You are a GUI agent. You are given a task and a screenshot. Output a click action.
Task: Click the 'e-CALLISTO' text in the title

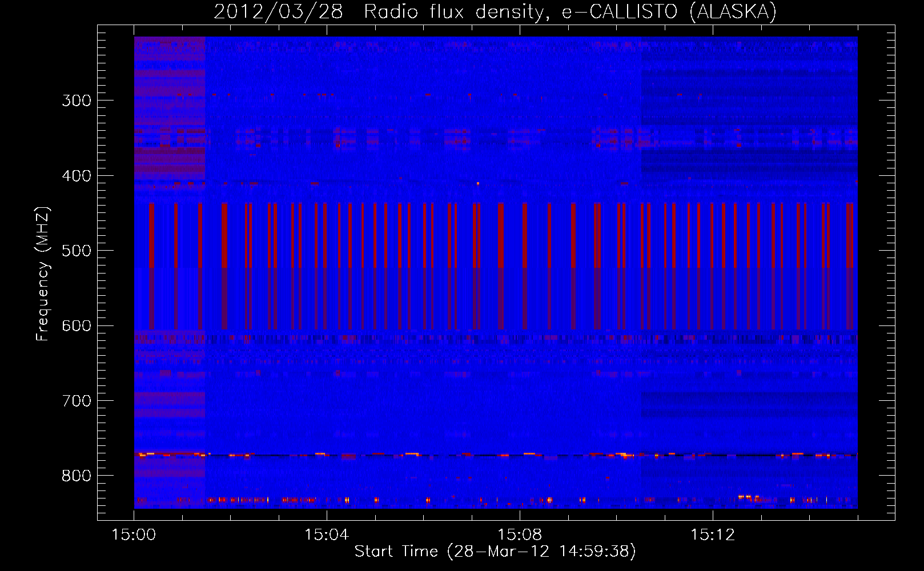click(x=619, y=11)
